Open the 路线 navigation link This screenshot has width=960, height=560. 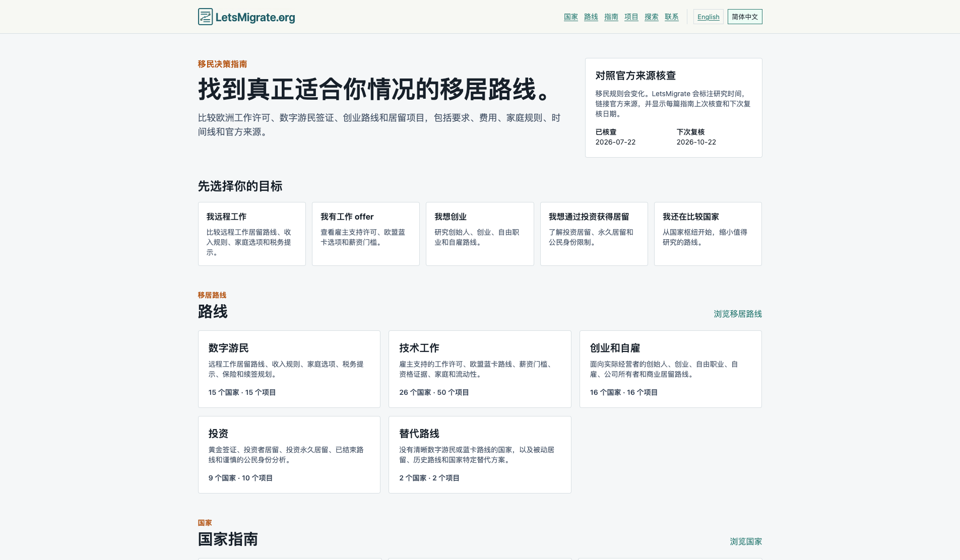591,17
